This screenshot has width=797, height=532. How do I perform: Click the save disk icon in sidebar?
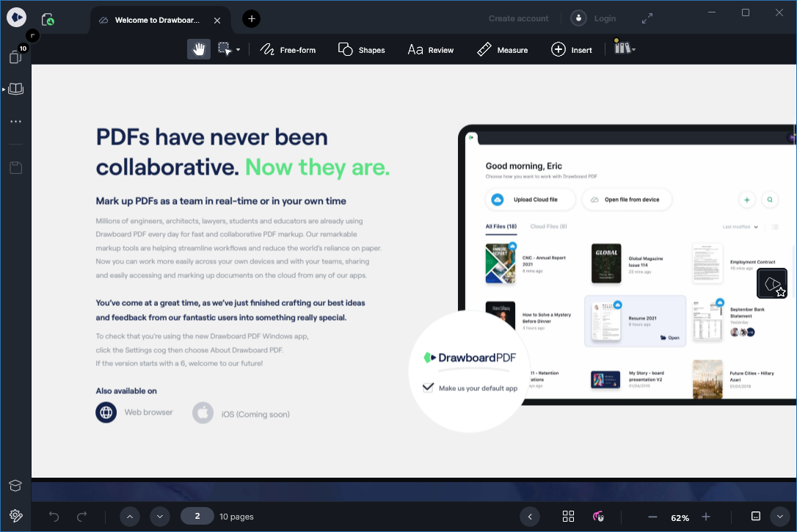click(x=15, y=168)
